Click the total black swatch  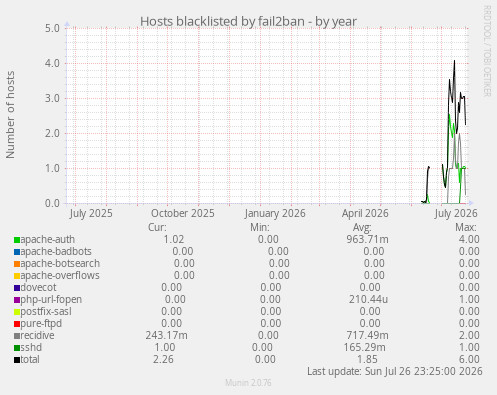click(17, 360)
